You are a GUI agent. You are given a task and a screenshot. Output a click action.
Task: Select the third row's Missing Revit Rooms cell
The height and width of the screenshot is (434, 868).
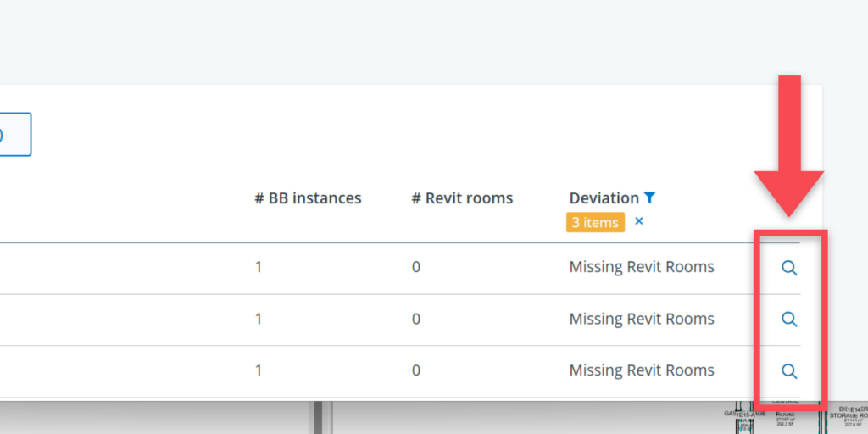[642, 370]
